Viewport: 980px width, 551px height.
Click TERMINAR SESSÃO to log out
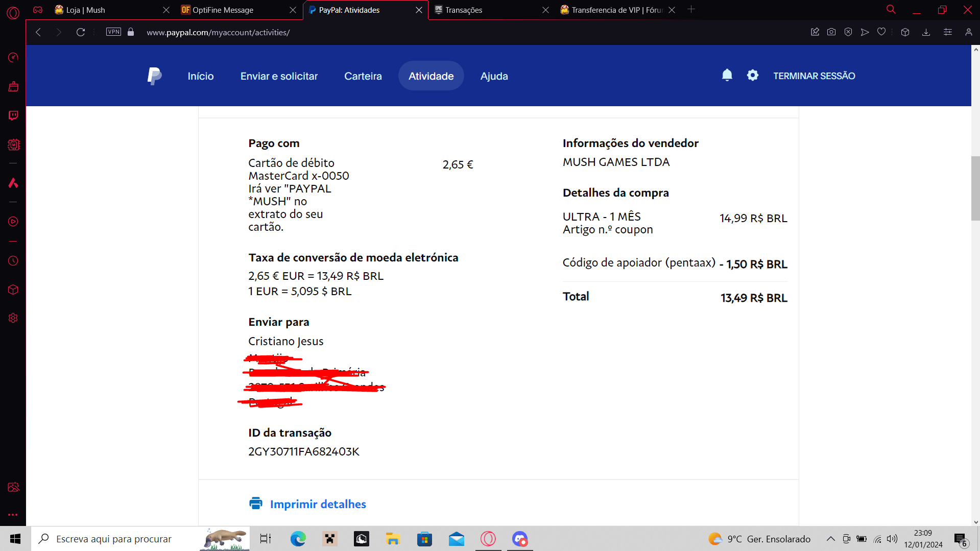[x=814, y=76]
